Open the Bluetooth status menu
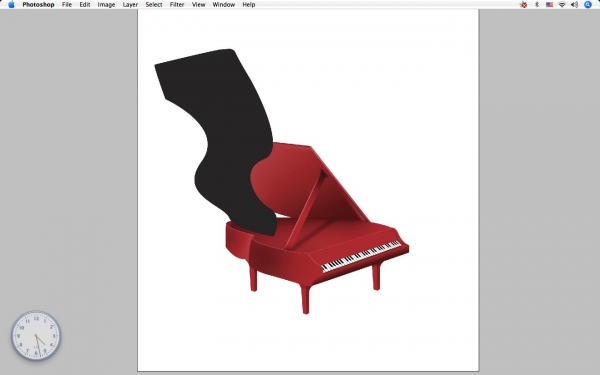600x375 pixels. (x=536, y=5)
